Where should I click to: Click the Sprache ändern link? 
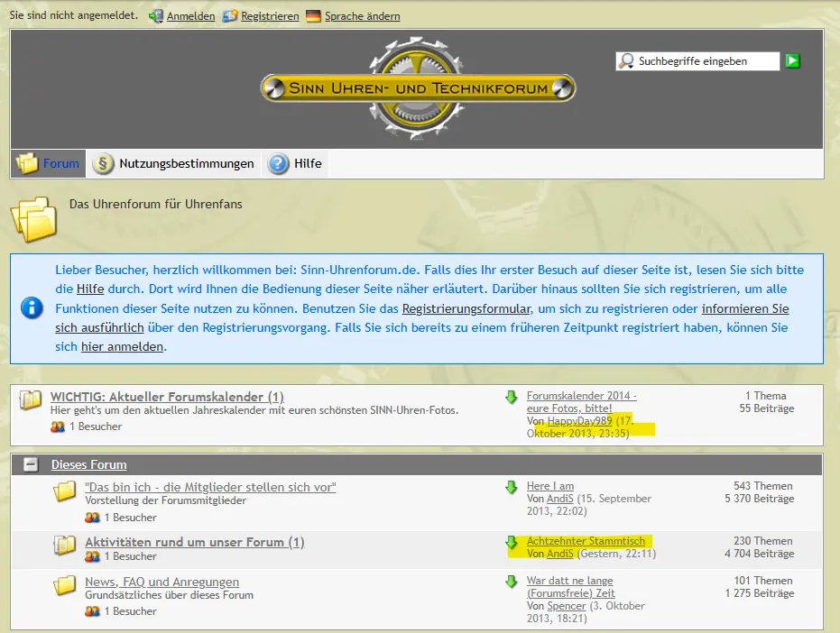click(x=362, y=16)
